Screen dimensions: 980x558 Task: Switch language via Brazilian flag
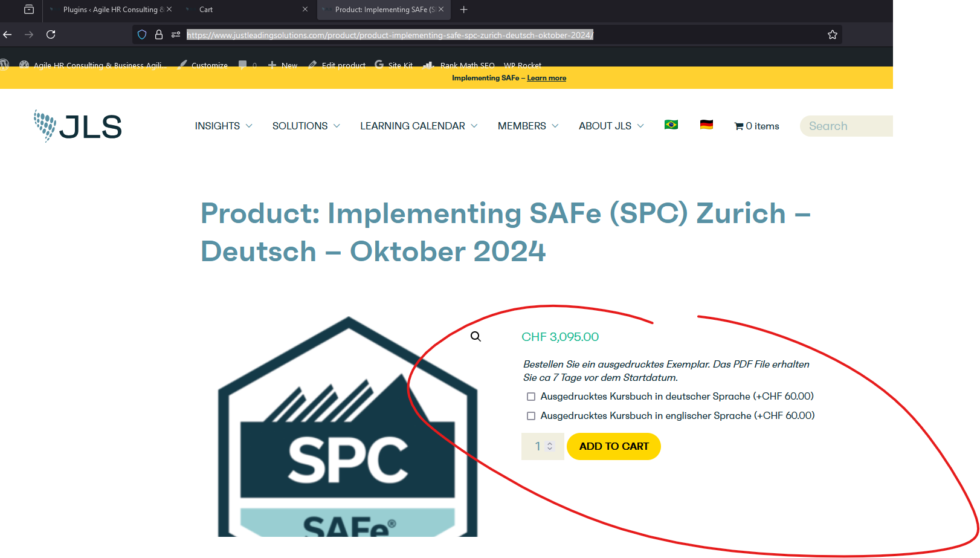point(671,125)
